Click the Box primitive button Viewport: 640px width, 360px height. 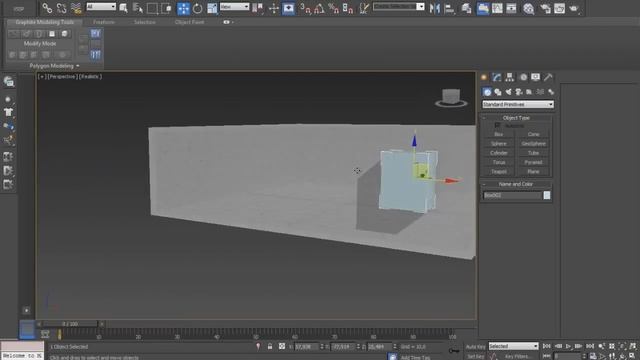click(499, 134)
